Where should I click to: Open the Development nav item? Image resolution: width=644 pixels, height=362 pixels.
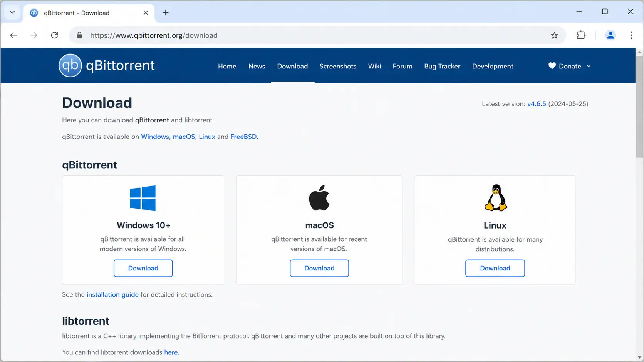click(x=493, y=66)
